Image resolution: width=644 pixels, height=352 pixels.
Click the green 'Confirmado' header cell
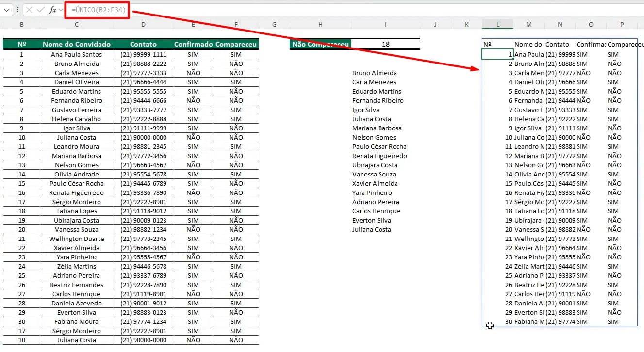tap(193, 44)
